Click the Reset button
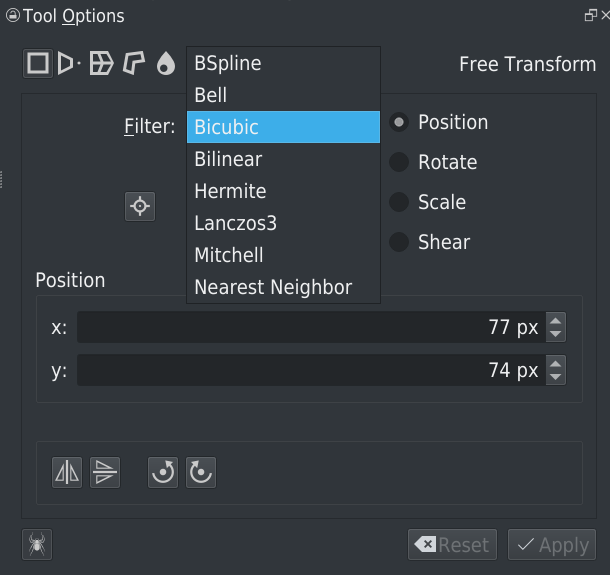 point(453,545)
